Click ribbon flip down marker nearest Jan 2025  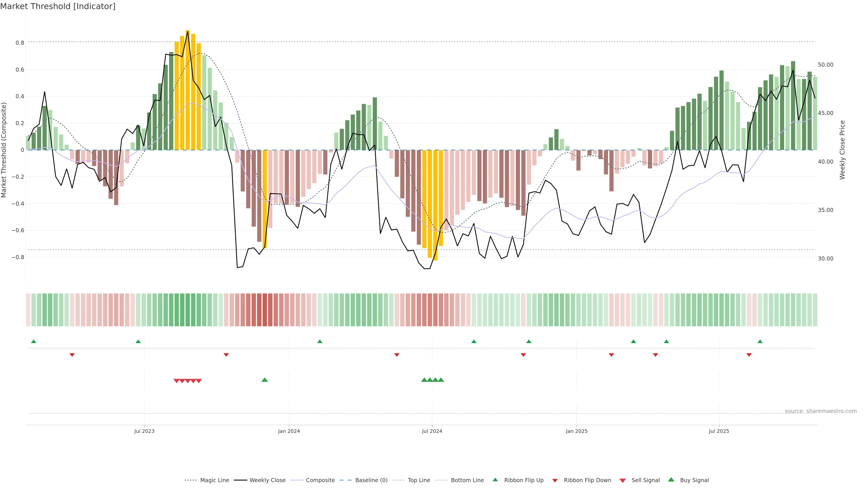[x=612, y=355]
